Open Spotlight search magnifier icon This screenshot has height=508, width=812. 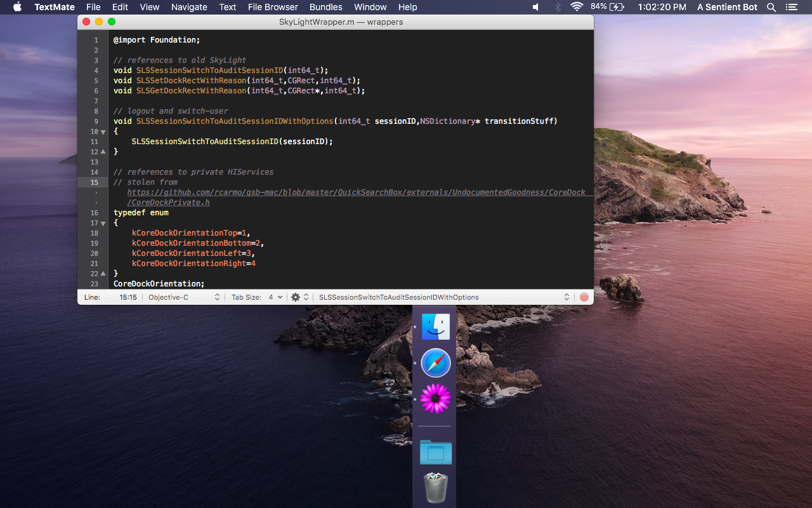pyautogui.click(x=771, y=7)
